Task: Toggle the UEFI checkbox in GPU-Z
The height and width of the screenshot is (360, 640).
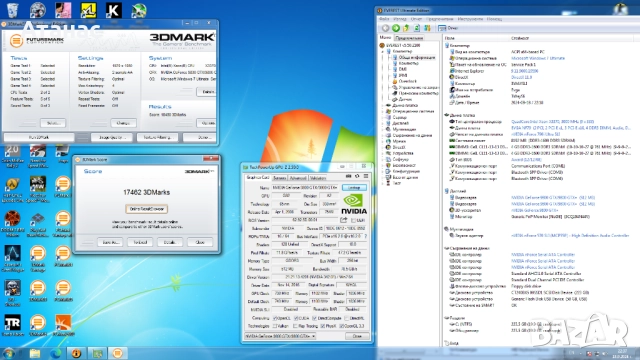Action: coord(353,220)
